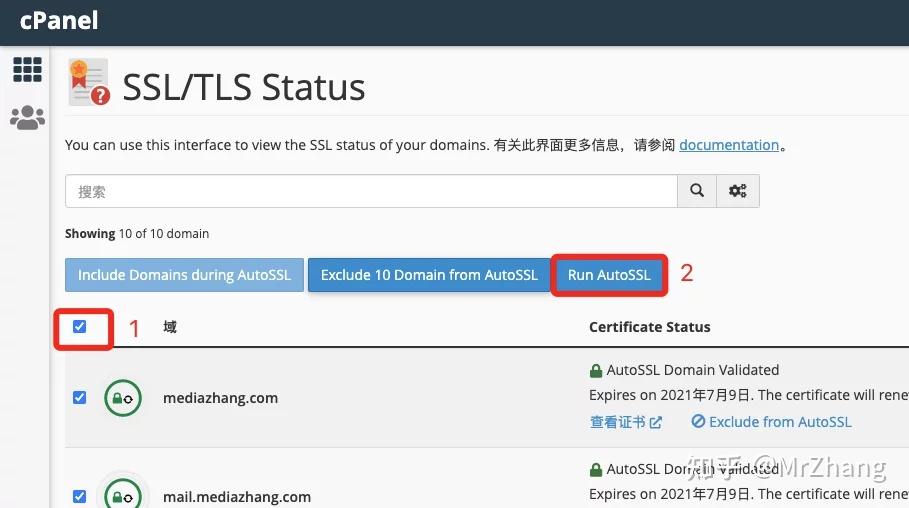Open the documentation link
The width and height of the screenshot is (909, 508).
point(729,145)
